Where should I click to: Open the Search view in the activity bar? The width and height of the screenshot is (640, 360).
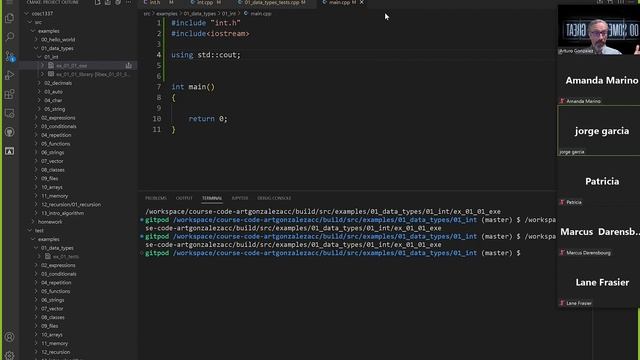point(9,37)
